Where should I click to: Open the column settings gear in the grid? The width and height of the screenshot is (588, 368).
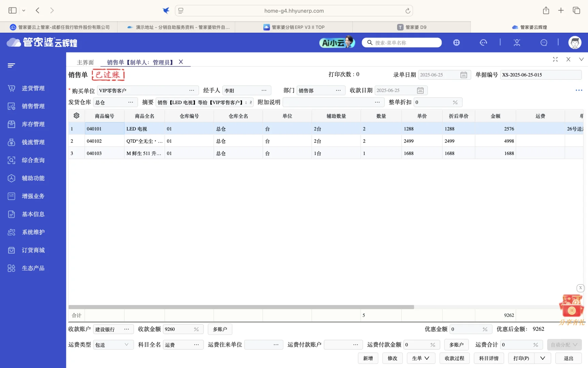[x=76, y=116]
